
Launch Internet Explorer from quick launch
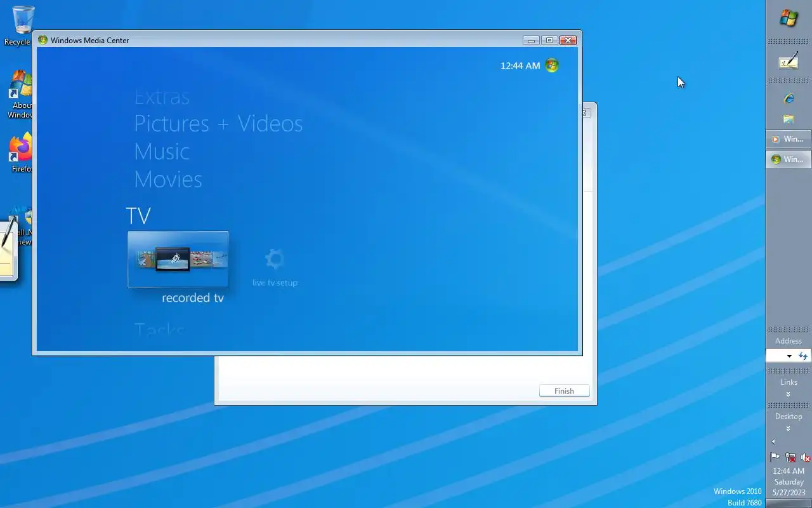click(x=789, y=98)
